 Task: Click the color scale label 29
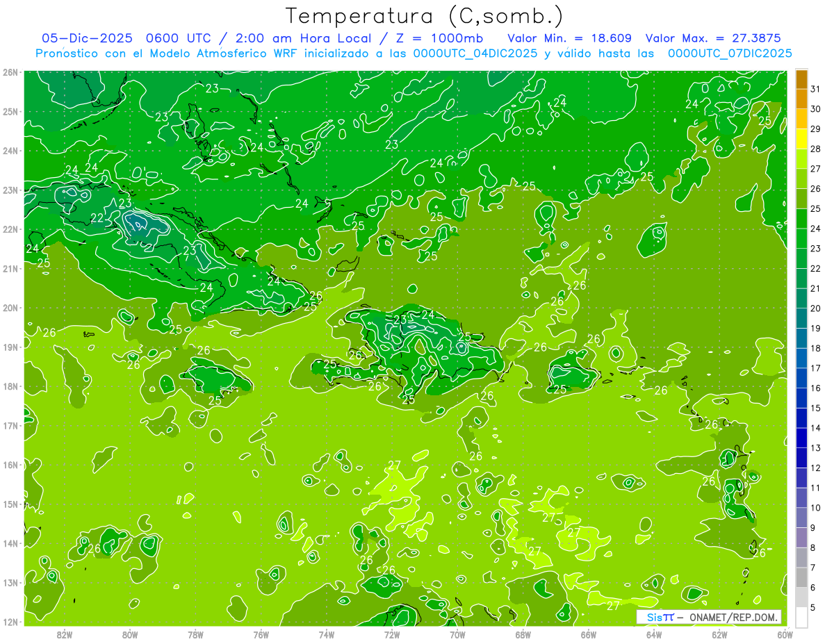coord(815,129)
